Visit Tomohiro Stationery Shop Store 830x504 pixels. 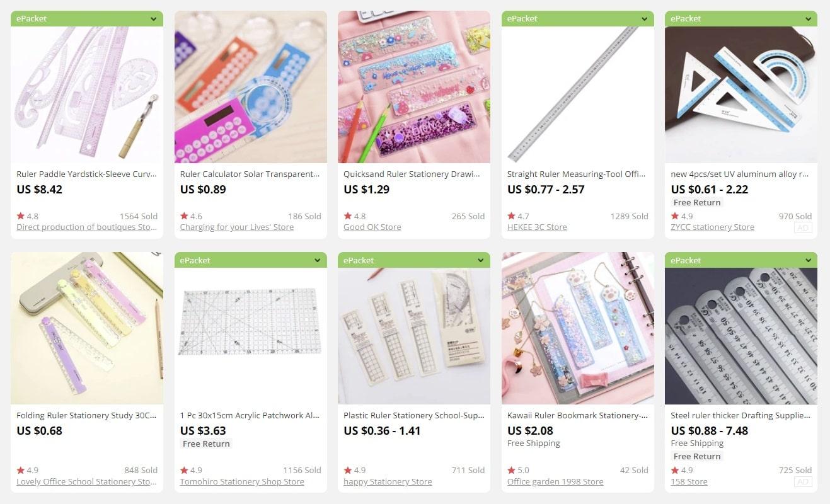242,481
